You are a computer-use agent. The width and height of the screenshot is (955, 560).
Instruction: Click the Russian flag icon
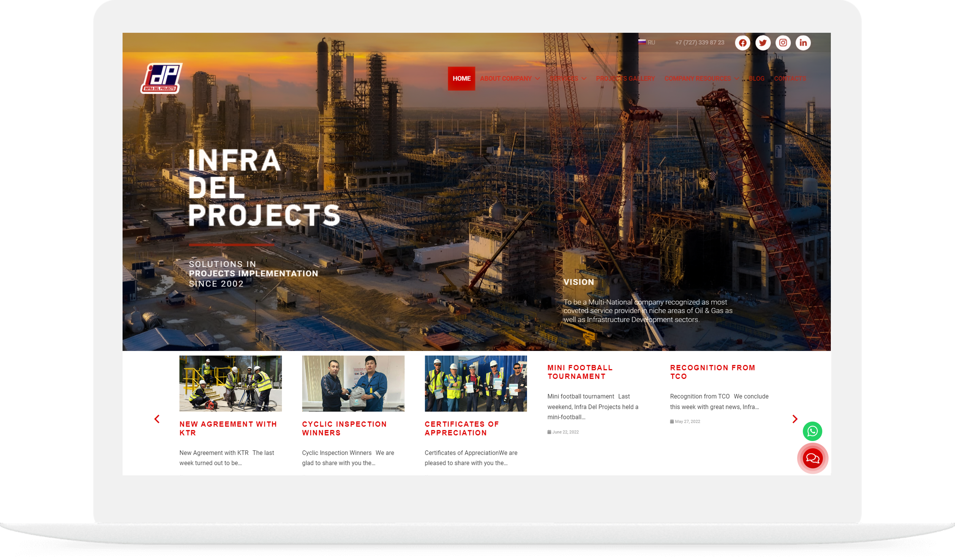641,42
